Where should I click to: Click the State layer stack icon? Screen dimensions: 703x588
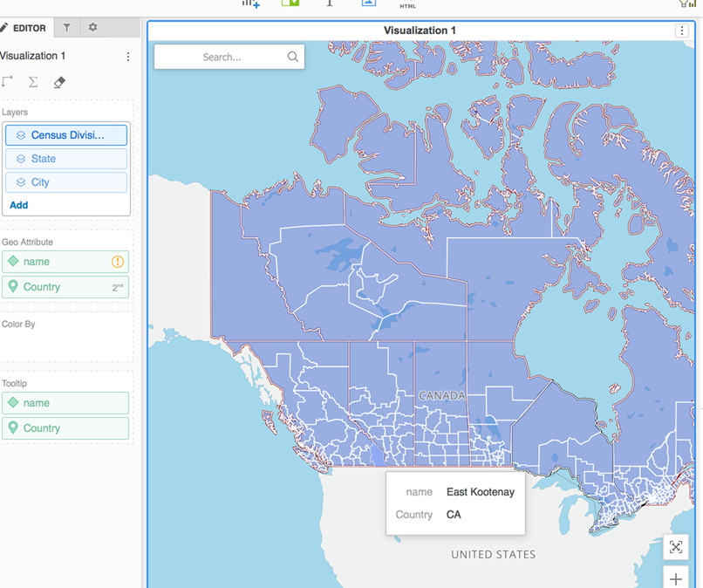tap(21, 159)
